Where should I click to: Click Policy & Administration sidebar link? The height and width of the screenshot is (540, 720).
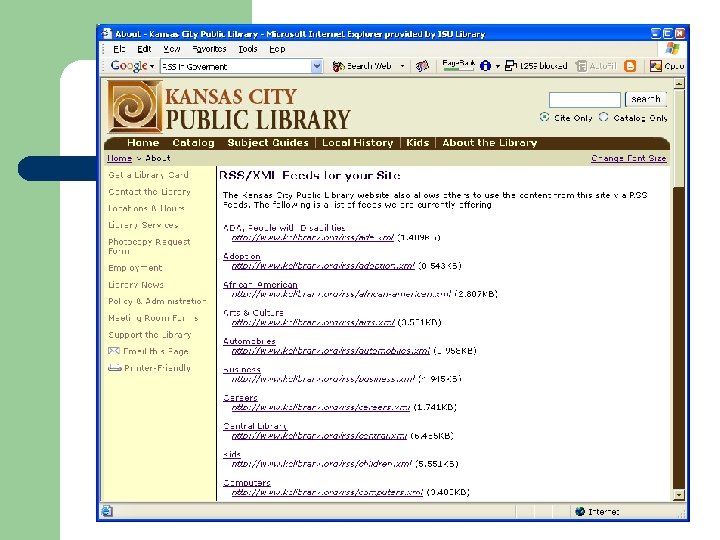[157, 302]
